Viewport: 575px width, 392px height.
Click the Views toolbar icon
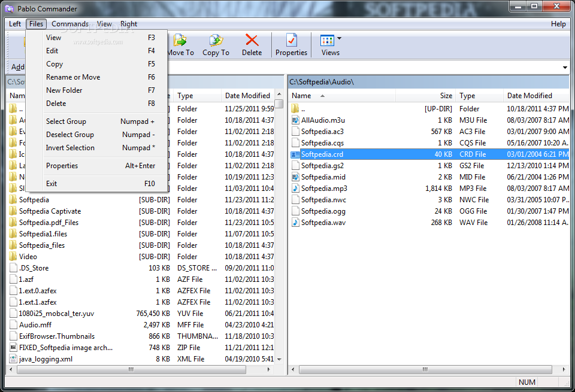[x=327, y=40]
